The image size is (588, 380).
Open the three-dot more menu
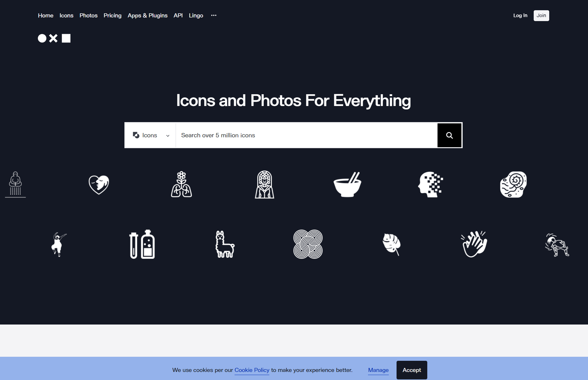[214, 15]
